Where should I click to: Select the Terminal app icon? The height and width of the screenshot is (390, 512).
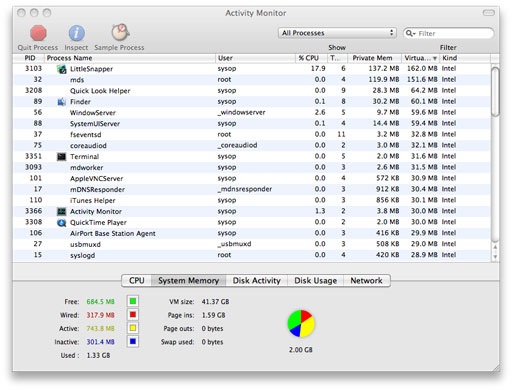coord(62,157)
